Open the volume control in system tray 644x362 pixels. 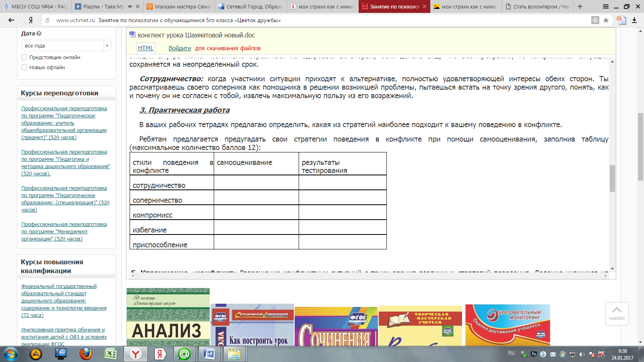[x=582, y=354]
